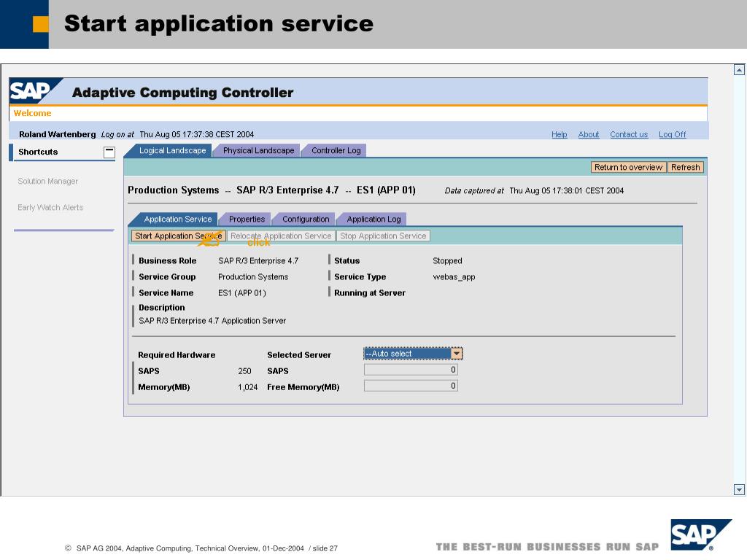Click the scrollbar down arrow

pos(739,489)
